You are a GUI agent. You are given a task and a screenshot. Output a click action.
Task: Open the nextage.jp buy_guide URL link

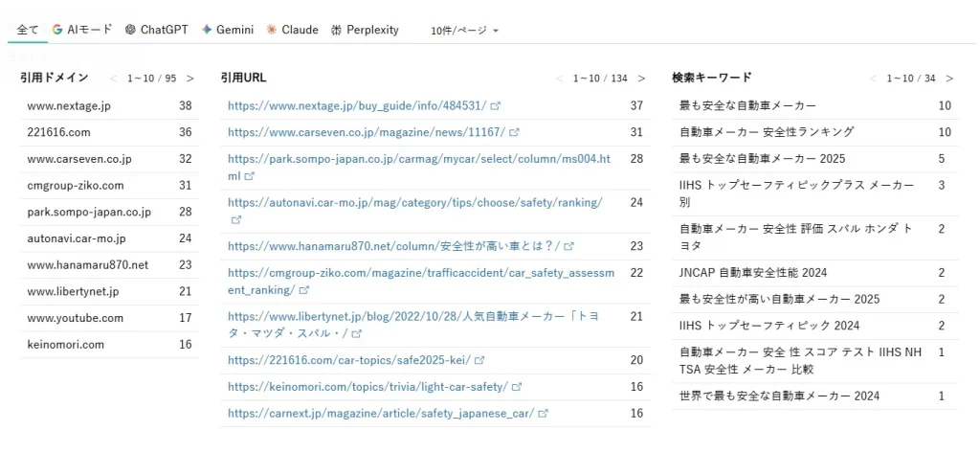click(357, 105)
